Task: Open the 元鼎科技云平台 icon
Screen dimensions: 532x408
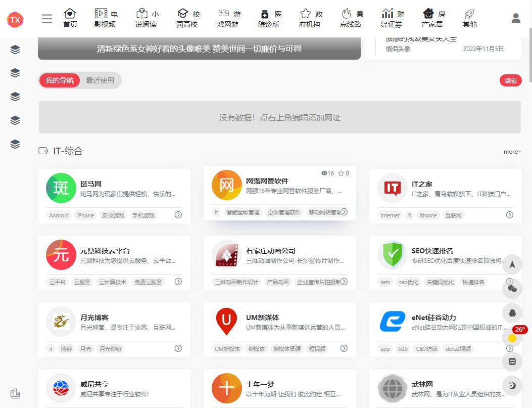Action: point(61,255)
